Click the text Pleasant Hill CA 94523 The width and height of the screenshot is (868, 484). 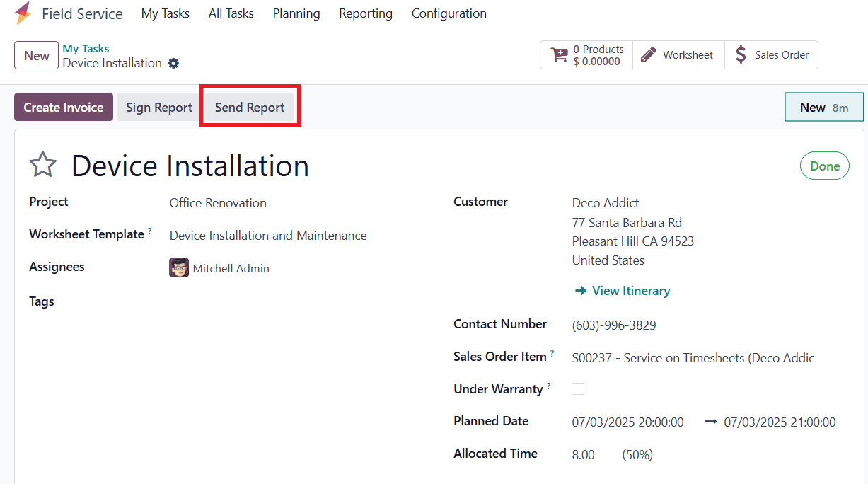click(x=633, y=241)
